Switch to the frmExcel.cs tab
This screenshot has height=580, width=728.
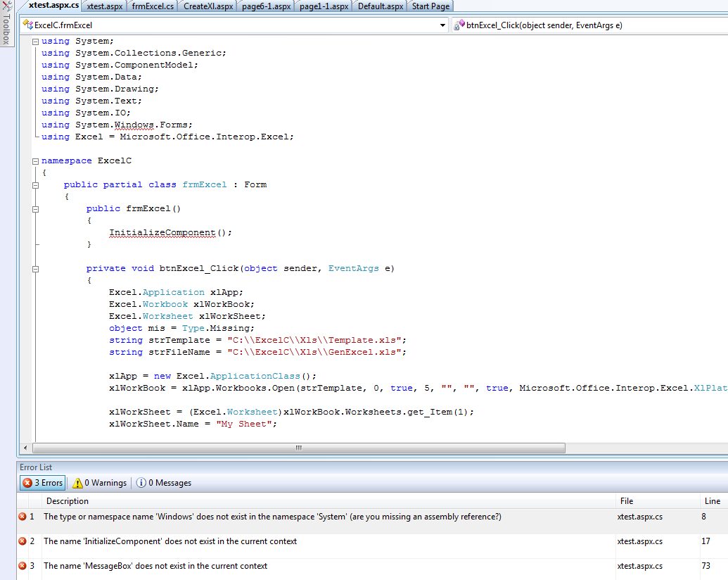pos(153,6)
